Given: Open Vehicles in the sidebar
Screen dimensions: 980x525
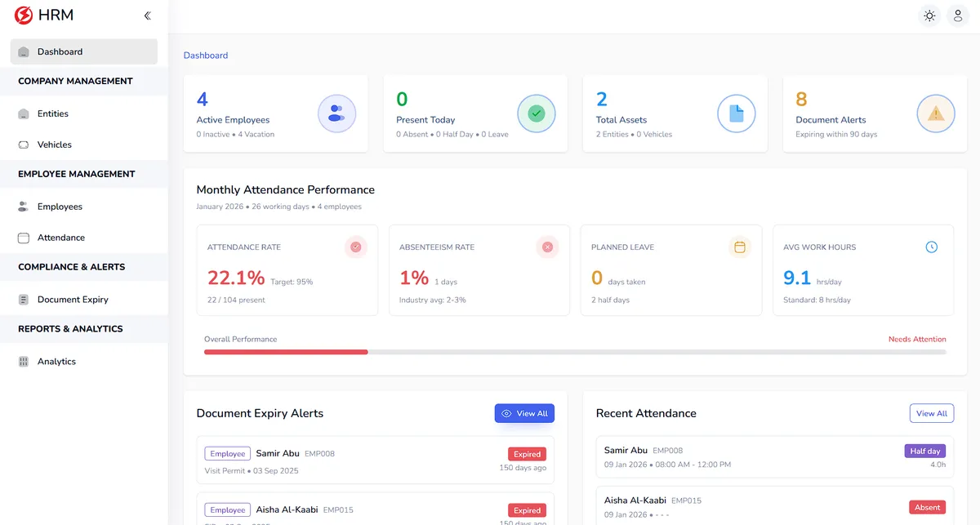Looking at the screenshot, I should click(84, 145).
